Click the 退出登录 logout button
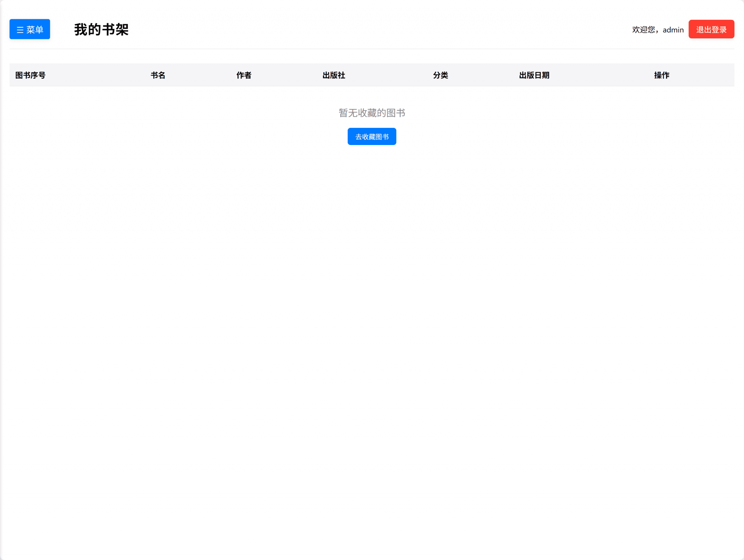 pyautogui.click(x=711, y=29)
